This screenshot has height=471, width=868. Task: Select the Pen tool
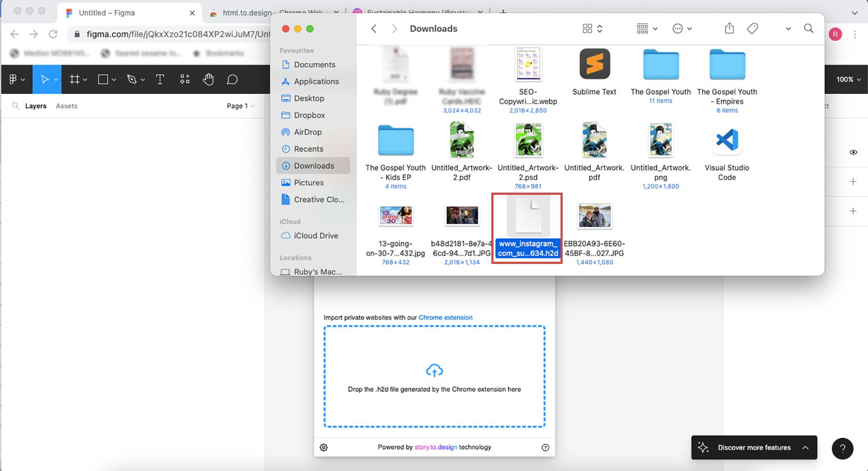132,79
